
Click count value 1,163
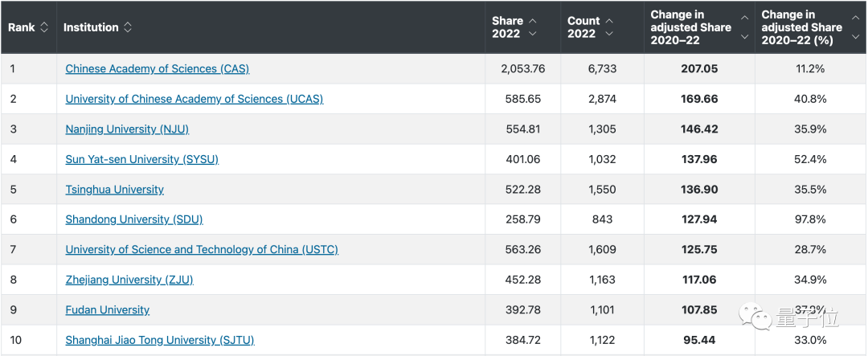[602, 280]
